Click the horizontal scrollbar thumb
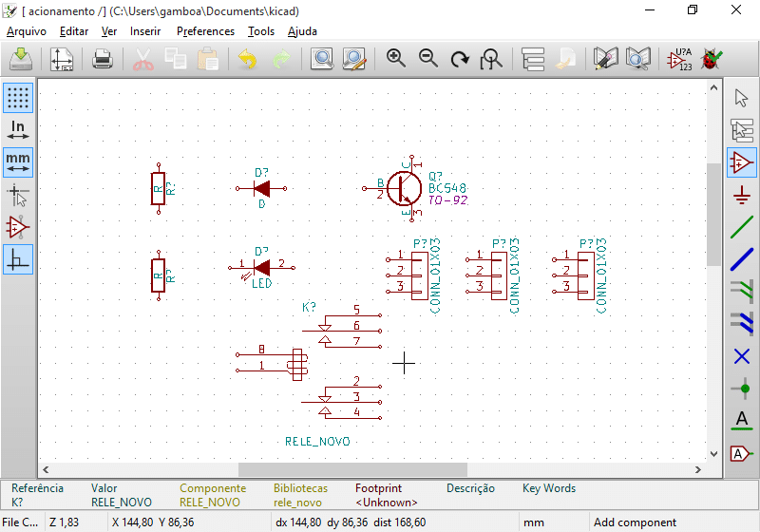The height and width of the screenshot is (532, 760). click(352, 469)
